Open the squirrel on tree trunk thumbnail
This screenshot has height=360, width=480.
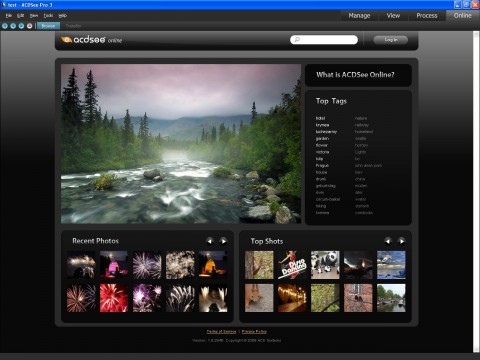coord(259,265)
